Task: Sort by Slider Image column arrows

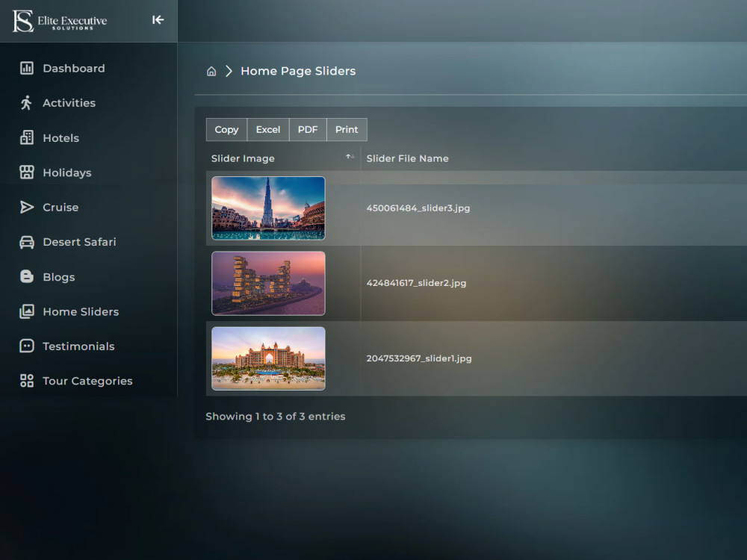Action: coord(350,157)
